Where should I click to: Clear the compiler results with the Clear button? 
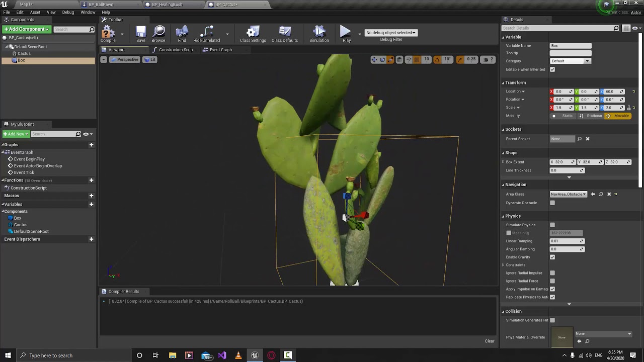490,341
